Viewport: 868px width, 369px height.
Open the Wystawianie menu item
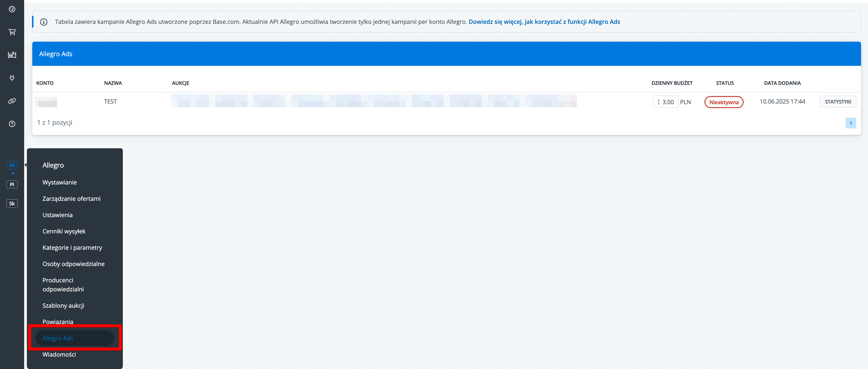(x=59, y=182)
